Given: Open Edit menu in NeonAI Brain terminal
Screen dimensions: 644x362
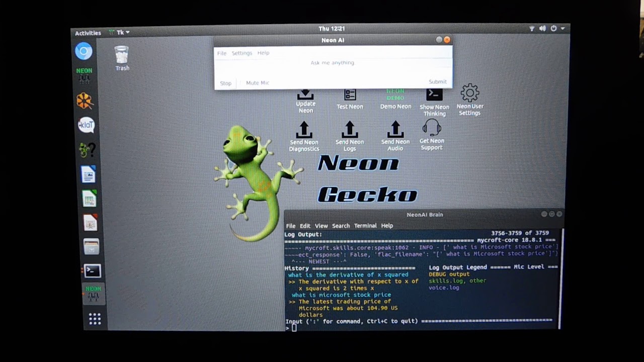Looking at the screenshot, I should point(305,226).
